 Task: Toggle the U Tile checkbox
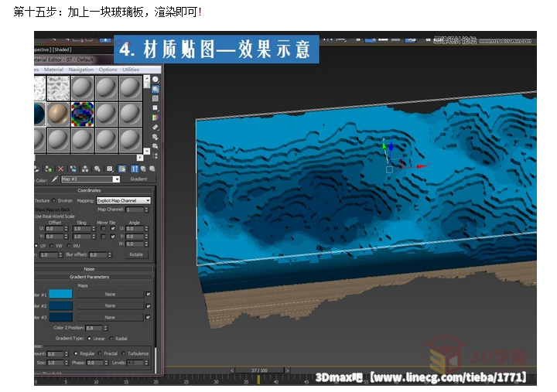[x=113, y=228]
